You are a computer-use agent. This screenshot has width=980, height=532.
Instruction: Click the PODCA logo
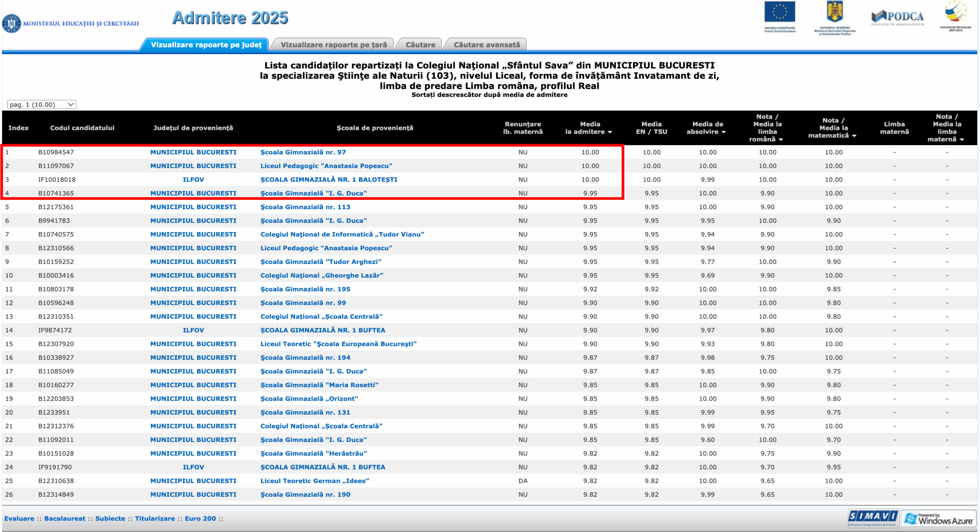coord(897,17)
